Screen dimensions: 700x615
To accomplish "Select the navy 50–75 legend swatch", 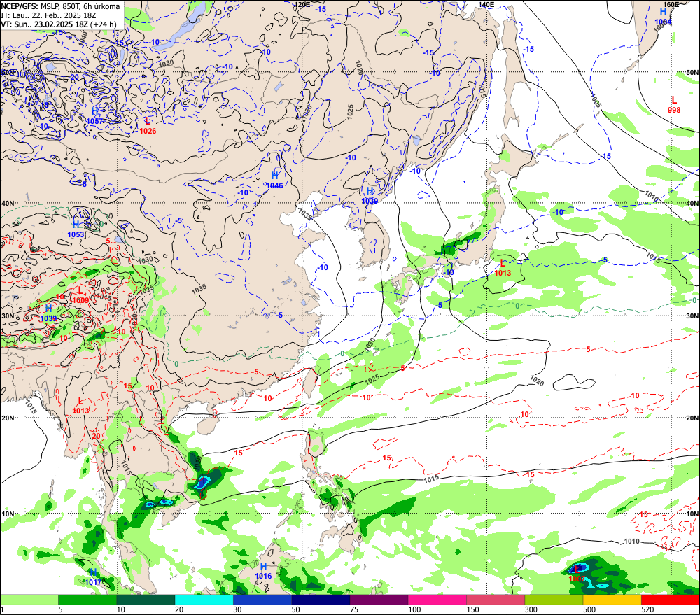I will [321, 600].
